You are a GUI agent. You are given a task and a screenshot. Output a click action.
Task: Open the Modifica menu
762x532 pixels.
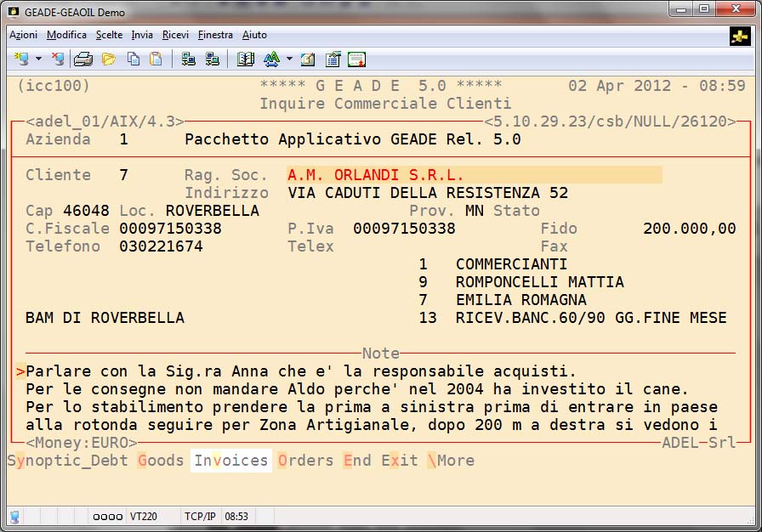pyautogui.click(x=67, y=35)
